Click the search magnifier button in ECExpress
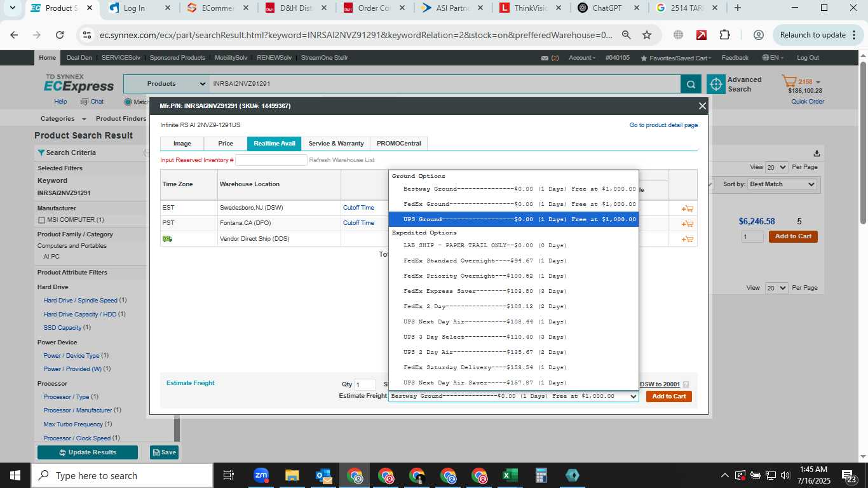This screenshot has height=488, width=868. (x=690, y=84)
